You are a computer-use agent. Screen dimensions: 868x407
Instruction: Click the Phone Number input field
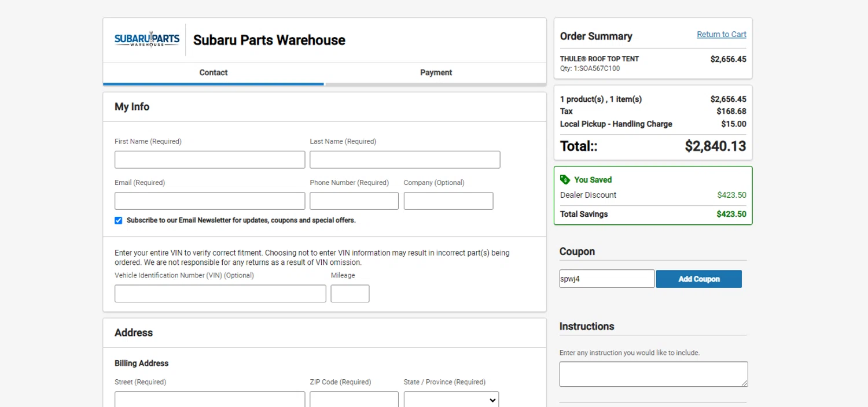pos(354,201)
